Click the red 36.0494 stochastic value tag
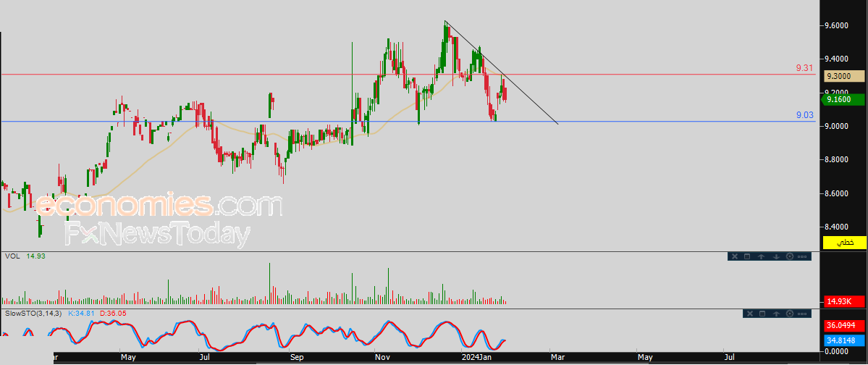The image size is (868, 365). [843, 324]
